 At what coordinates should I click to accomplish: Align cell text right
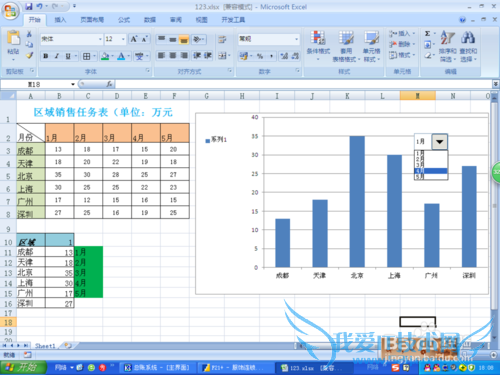tap(184, 55)
